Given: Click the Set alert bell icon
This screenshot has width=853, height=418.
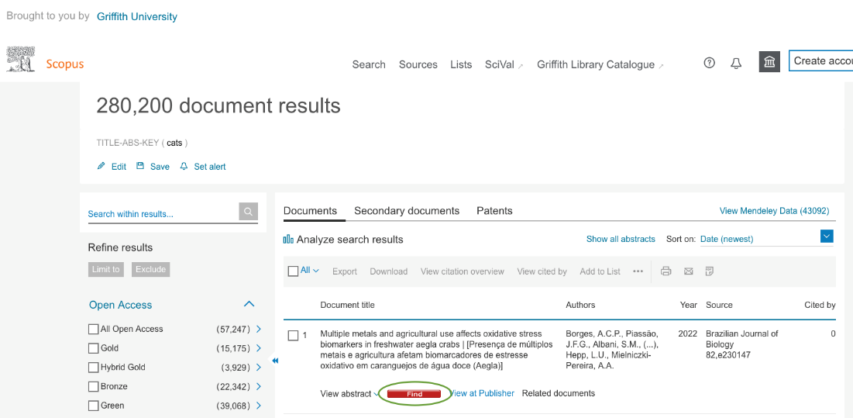Looking at the screenshot, I should 184,166.
